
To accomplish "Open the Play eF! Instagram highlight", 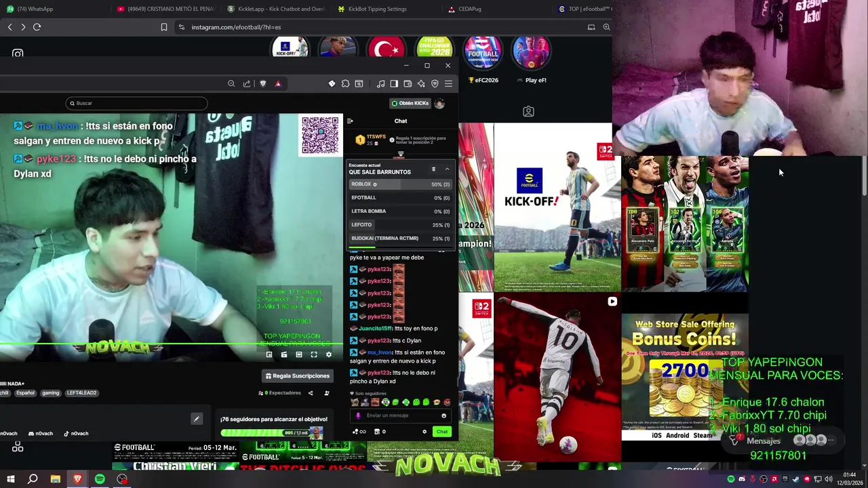I will coord(531,59).
